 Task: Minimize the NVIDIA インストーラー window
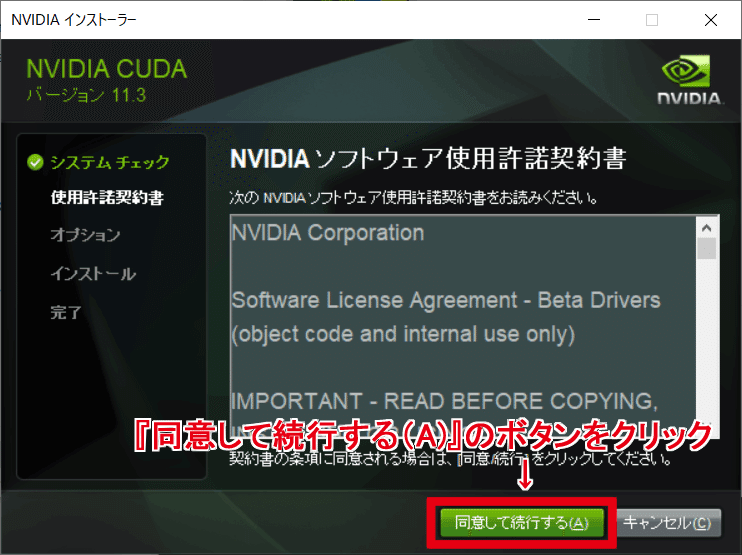pyautogui.click(x=594, y=20)
